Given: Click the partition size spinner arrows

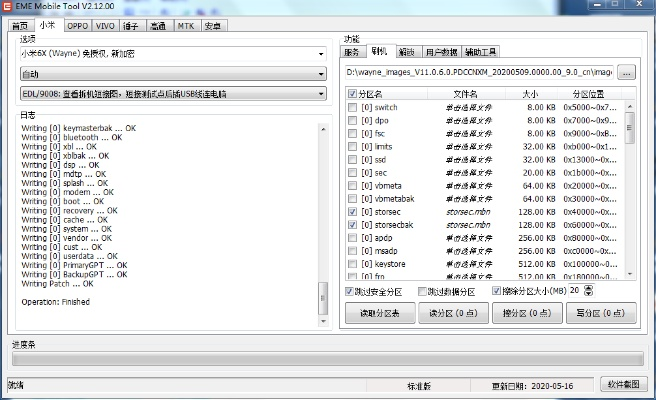Looking at the screenshot, I should (588, 290).
